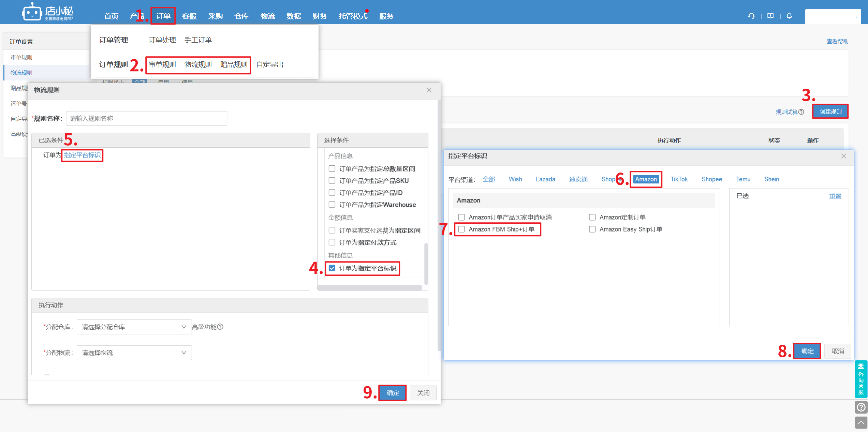Check Amazon Easy Ship订单 option

592,229
